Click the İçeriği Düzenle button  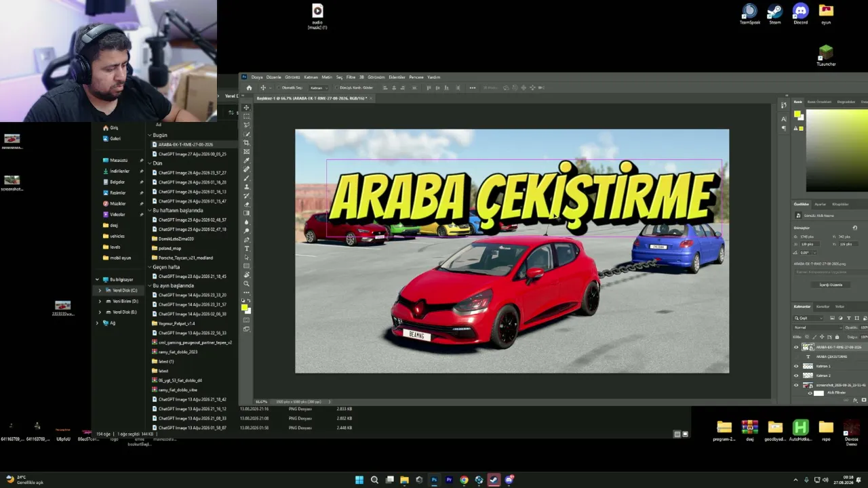coord(831,285)
